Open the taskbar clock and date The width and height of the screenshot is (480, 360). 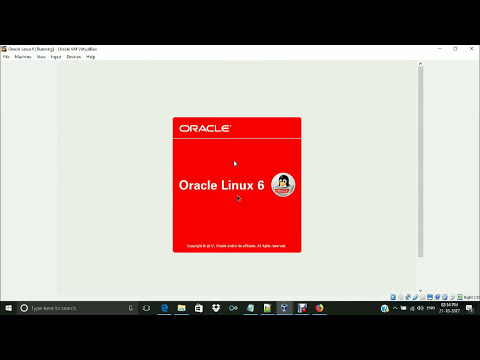pyautogui.click(x=449, y=308)
